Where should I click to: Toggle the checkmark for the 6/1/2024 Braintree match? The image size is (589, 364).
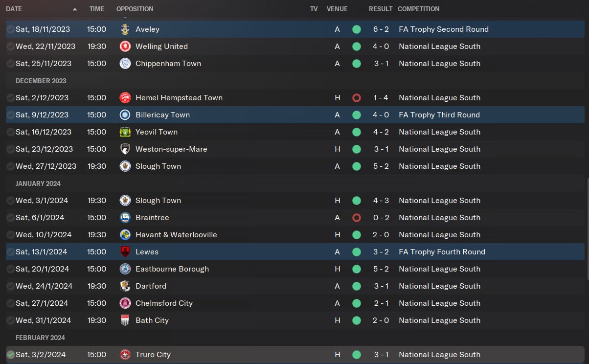[x=10, y=218]
